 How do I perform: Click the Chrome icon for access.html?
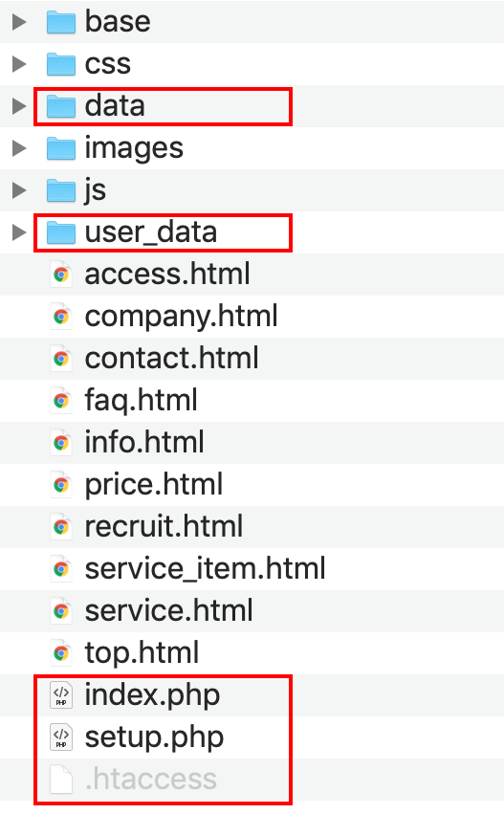click(61, 275)
